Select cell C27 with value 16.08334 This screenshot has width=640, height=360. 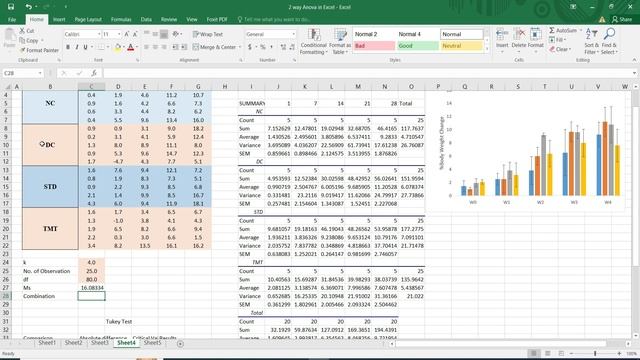point(91,288)
